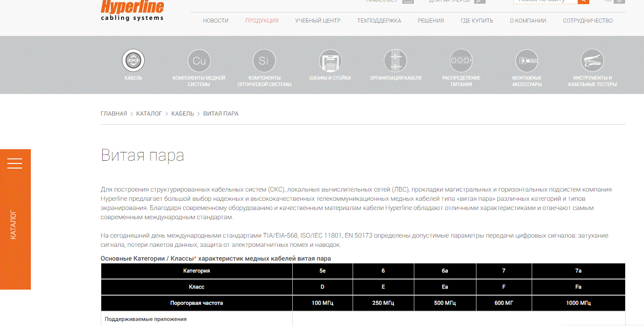Screen dimensions: 644x326
Task: Click the class cell reading exactly F
Action: click(504, 287)
